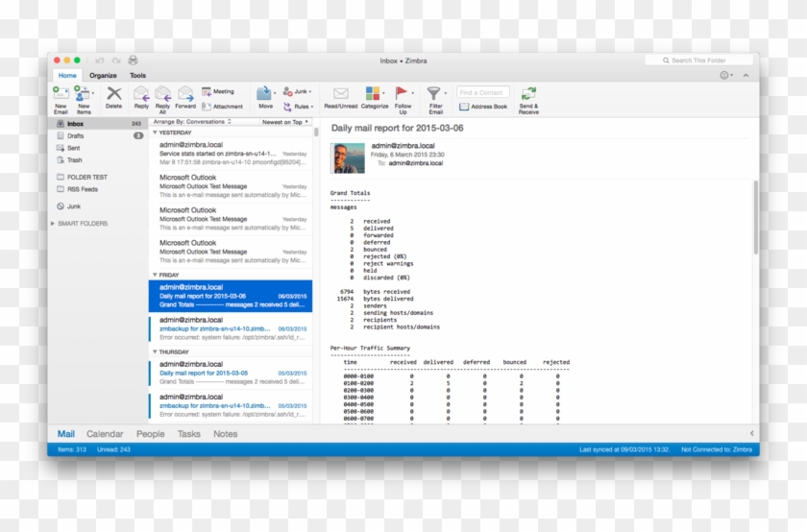Screen dimensions: 807x532
Task: Expand the SMART FOLDERS section
Action: pos(53,224)
